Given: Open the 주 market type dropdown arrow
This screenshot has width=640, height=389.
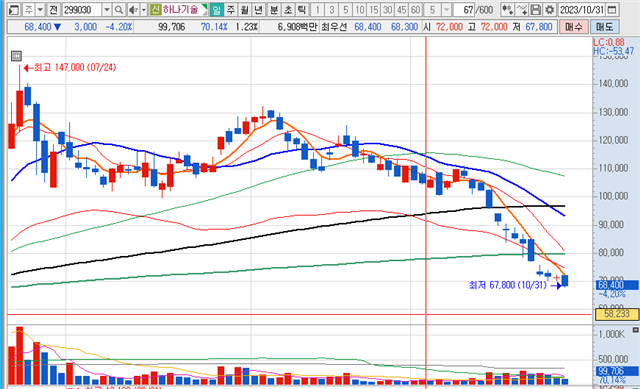Looking at the screenshot, I should point(40,9).
